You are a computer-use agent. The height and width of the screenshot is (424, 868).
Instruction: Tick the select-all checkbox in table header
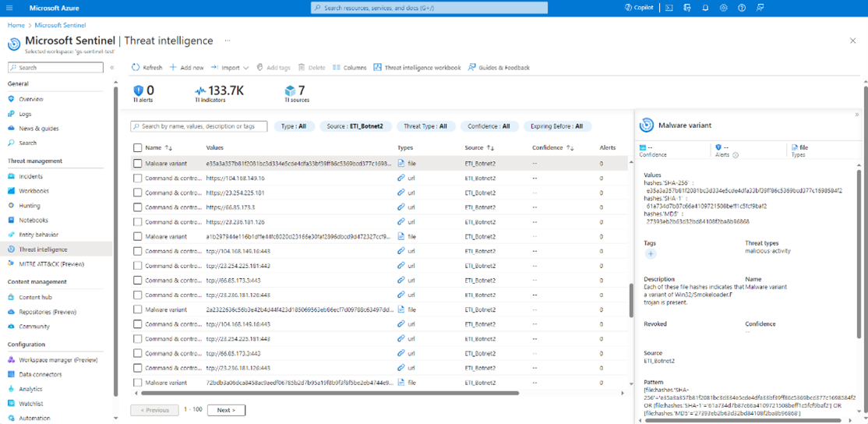[138, 147]
